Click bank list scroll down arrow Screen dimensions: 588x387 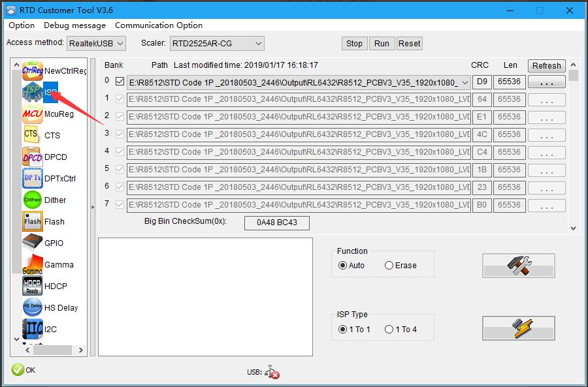[573, 228]
